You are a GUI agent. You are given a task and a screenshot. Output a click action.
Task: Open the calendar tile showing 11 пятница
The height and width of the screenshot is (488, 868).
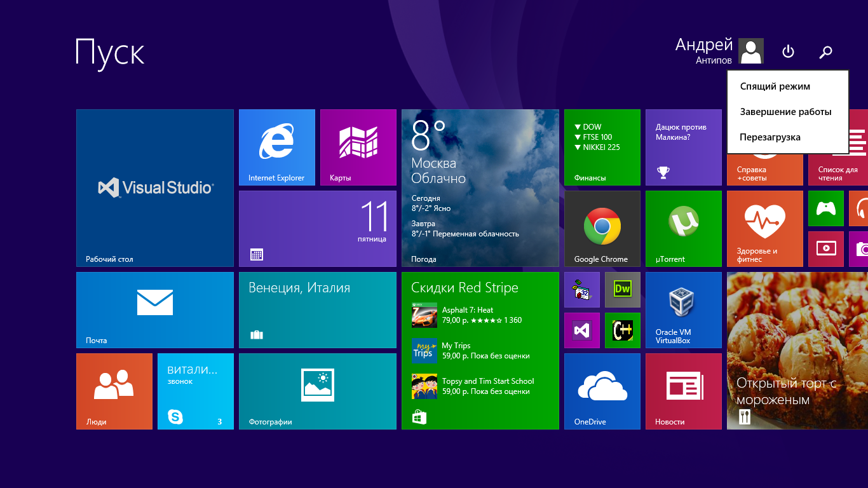[318, 229]
